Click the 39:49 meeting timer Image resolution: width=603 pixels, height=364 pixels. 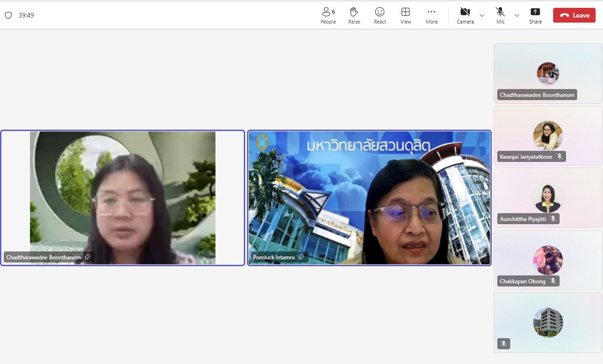coord(26,15)
